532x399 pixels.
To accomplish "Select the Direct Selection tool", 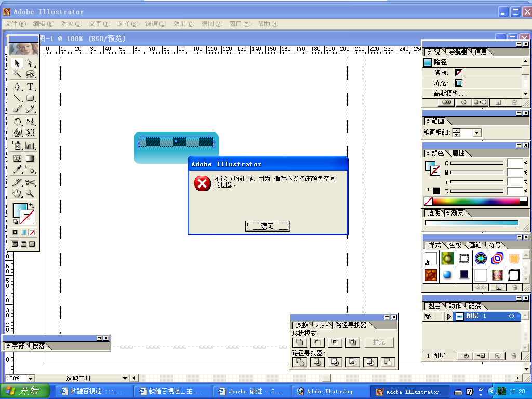I will click(30, 63).
